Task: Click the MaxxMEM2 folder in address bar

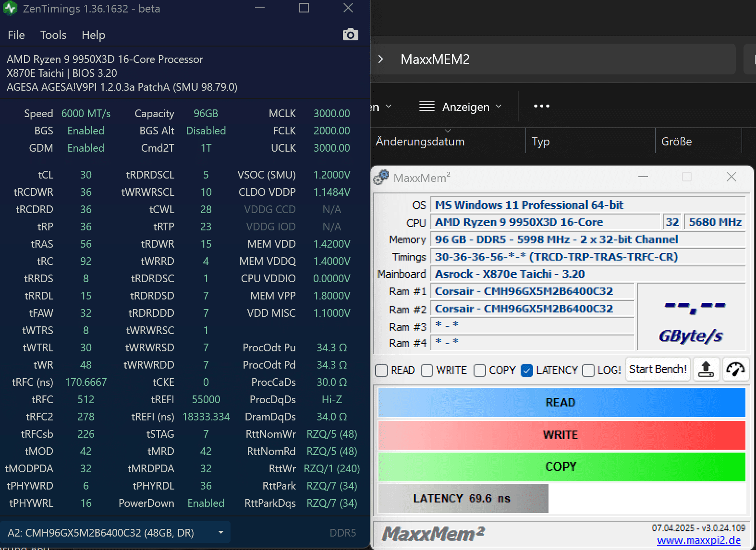Action: click(x=435, y=59)
